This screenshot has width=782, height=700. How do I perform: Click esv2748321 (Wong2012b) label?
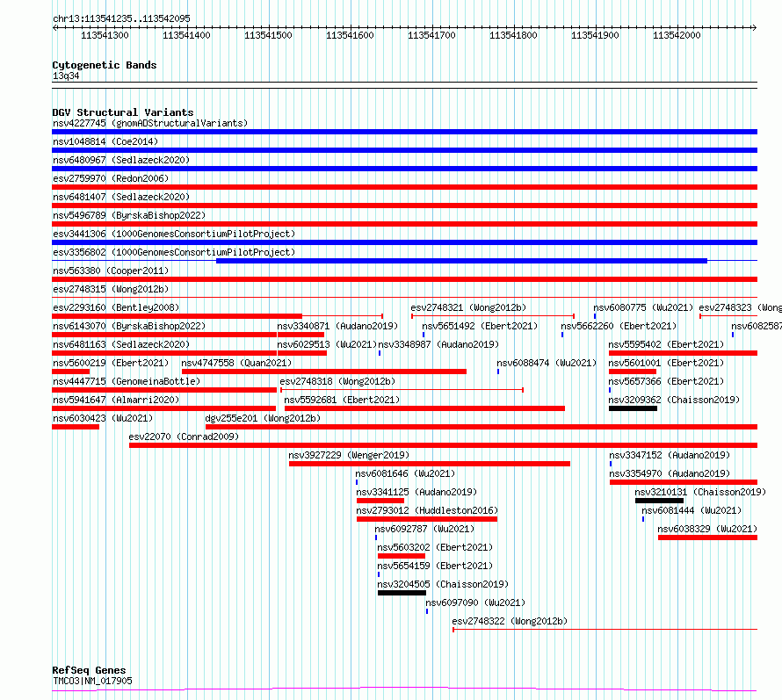pyautogui.click(x=468, y=307)
